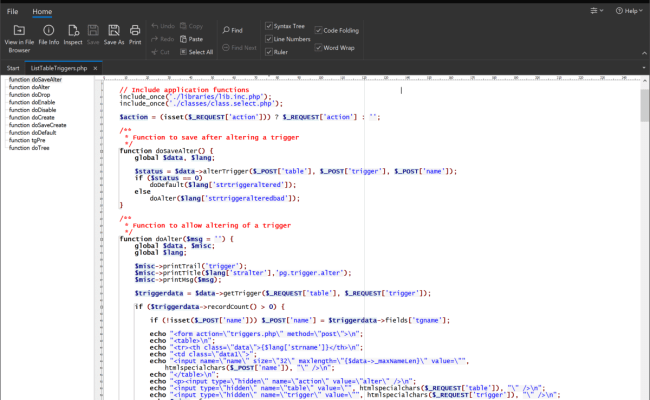Screen dimensions: 650x400
Task: Collapse the ribbon with chevron
Action: point(644,53)
